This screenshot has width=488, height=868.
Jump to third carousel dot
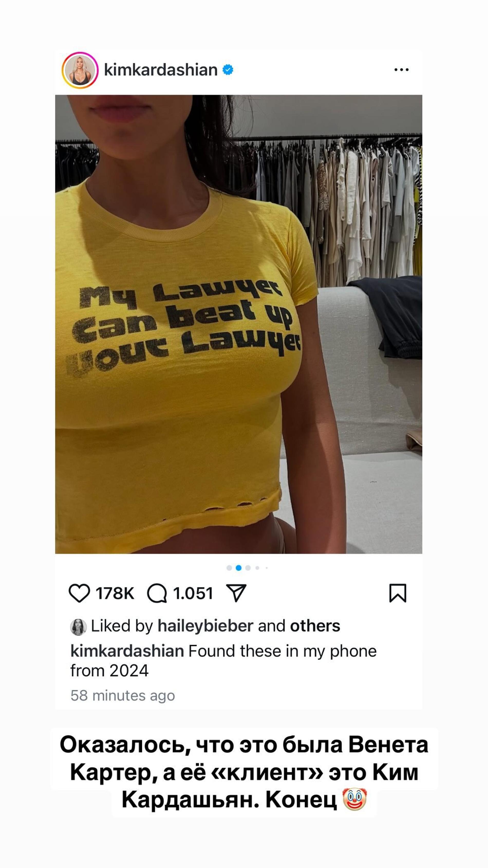(248, 568)
